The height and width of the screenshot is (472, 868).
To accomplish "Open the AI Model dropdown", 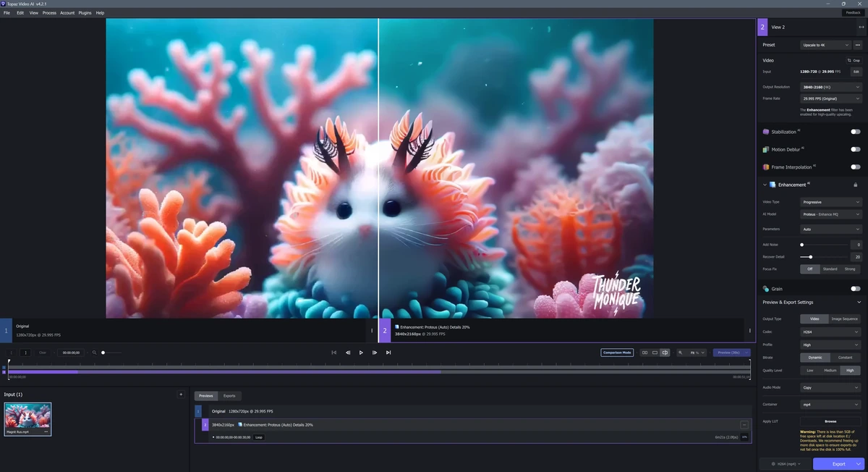I will [x=830, y=214].
